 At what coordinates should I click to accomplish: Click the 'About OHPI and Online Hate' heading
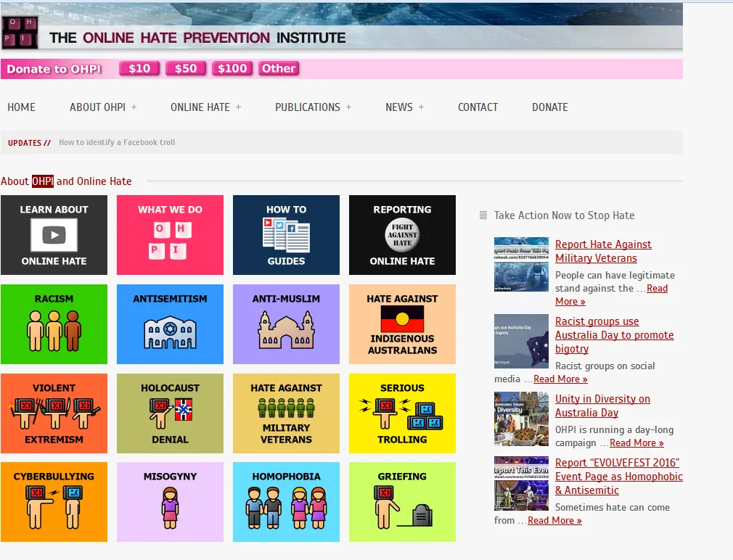pos(66,181)
